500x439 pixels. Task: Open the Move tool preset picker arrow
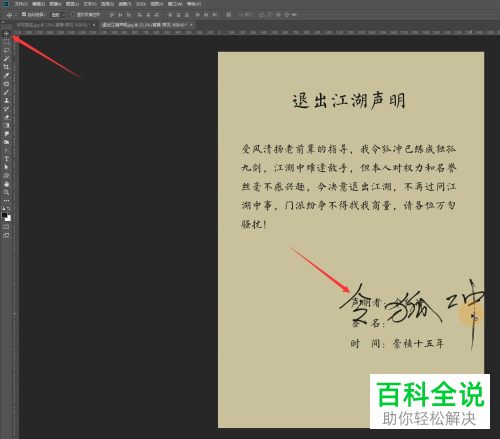[16, 15]
